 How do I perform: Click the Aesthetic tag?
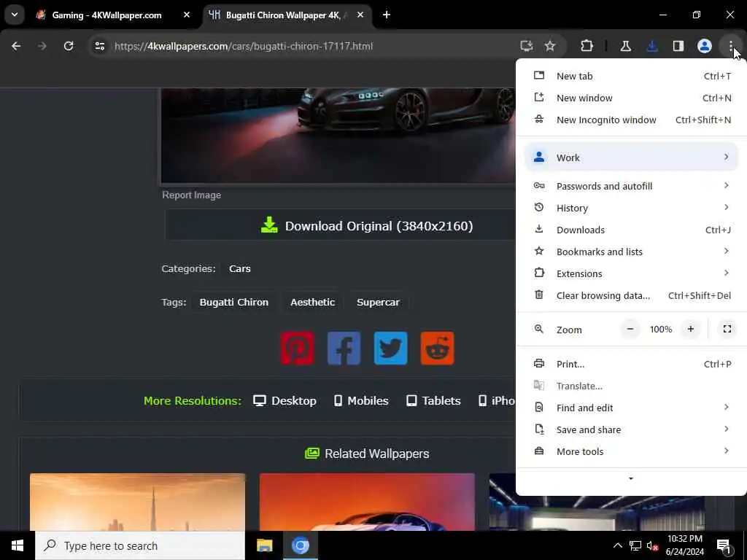click(312, 303)
